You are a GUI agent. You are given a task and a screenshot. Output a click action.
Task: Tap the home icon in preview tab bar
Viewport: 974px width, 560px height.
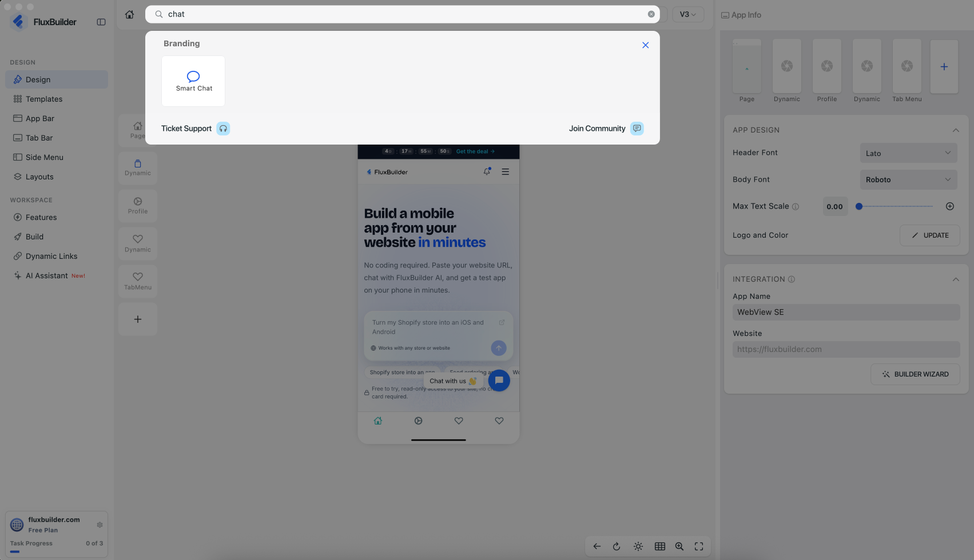click(378, 421)
